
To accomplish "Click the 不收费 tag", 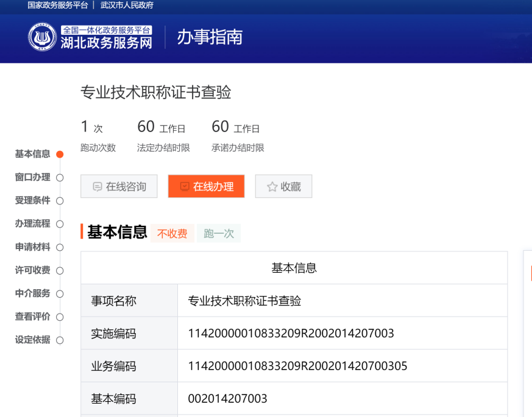I will (172, 234).
